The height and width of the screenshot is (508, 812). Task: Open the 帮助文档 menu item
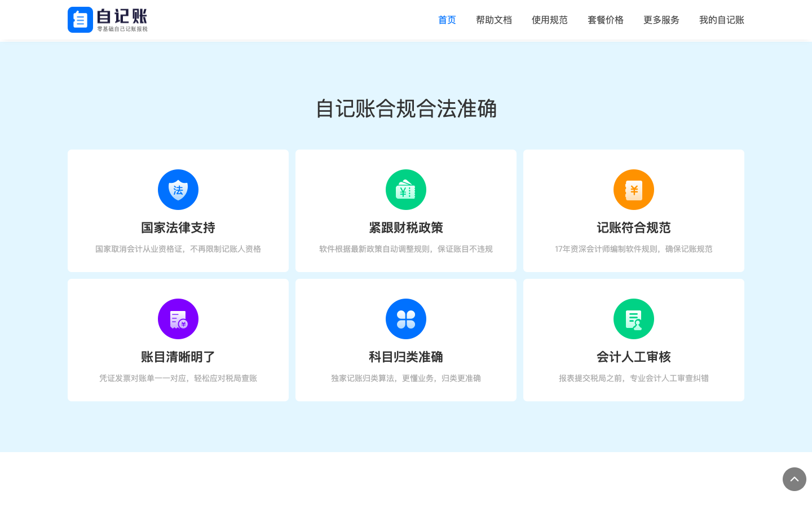point(494,20)
